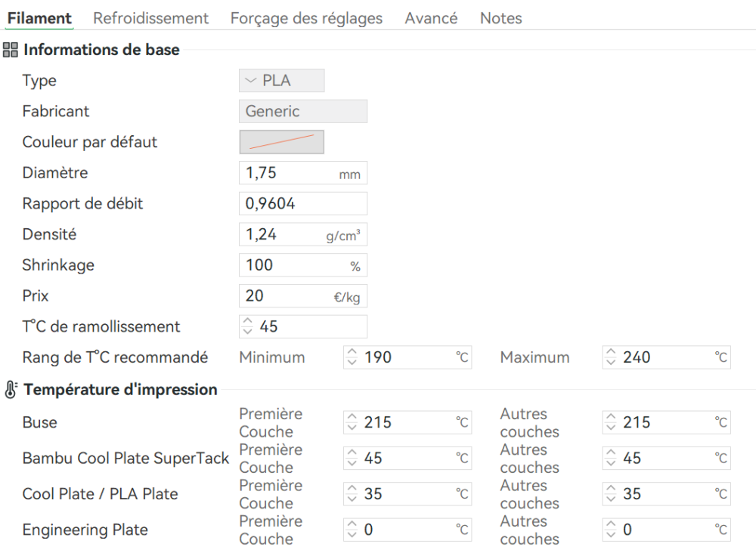Click the Couleur par défaut swatch
Viewport: 756px width, 553px height.
pyautogui.click(x=281, y=142)
